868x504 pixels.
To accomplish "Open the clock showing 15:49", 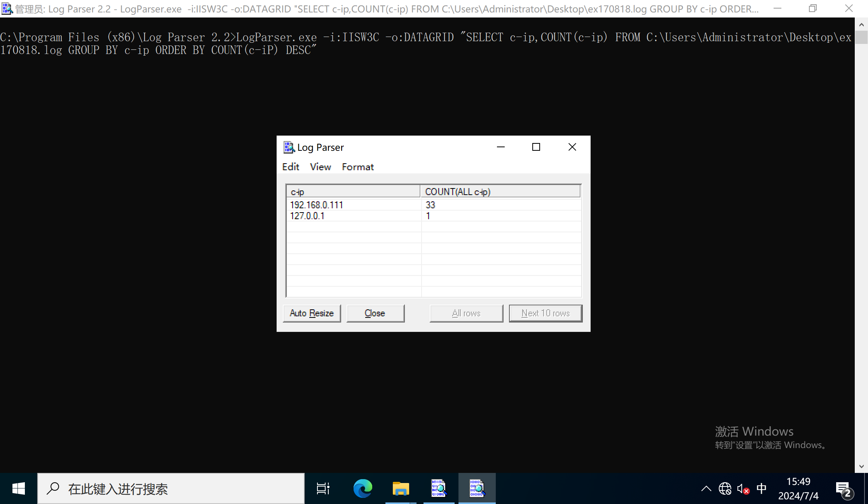I will (798, 488).
